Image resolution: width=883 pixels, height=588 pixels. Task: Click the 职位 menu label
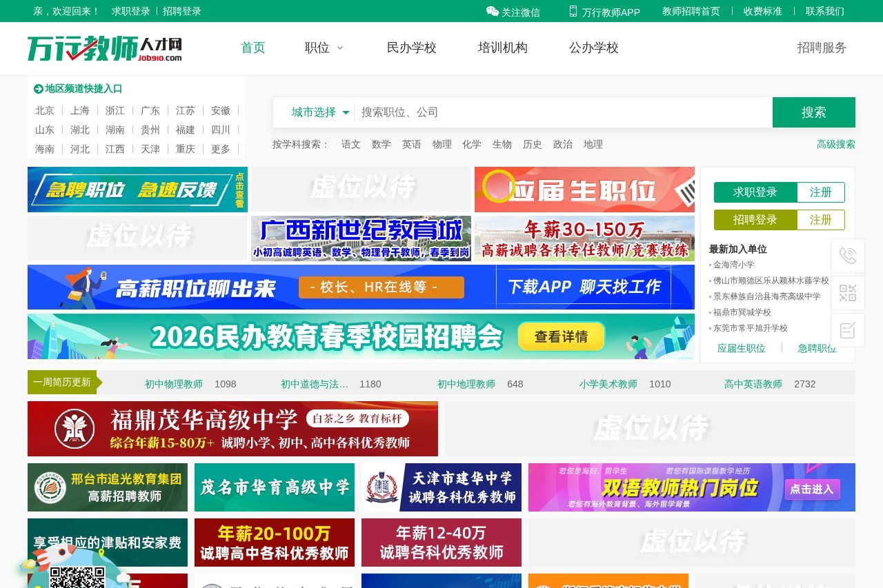(x=317, y=48)
